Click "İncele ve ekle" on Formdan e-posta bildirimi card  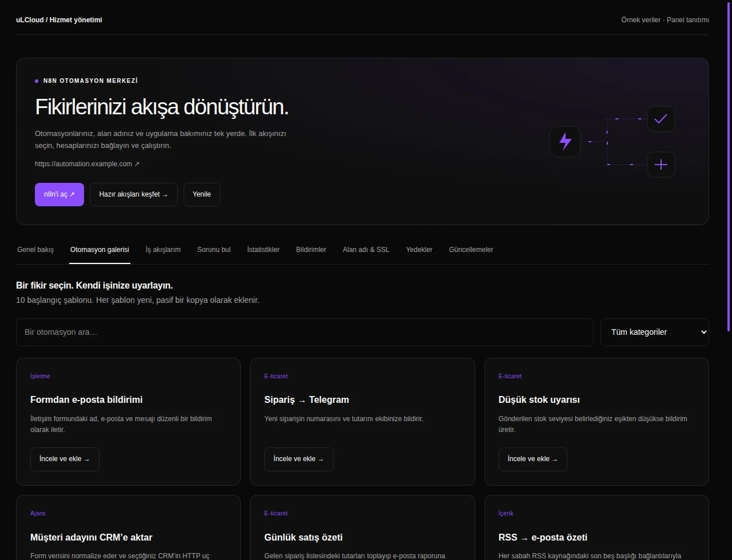[65, 459]
